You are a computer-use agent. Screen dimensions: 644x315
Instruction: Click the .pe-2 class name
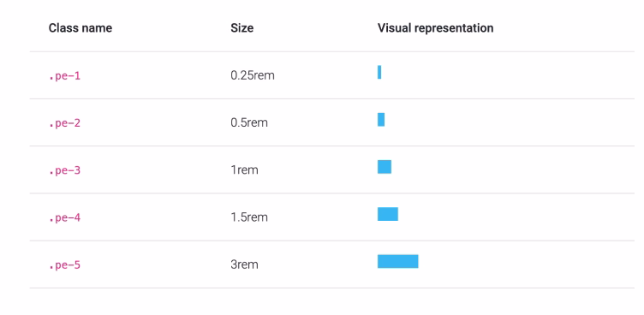pyautogui.click(x=64, y=123)
